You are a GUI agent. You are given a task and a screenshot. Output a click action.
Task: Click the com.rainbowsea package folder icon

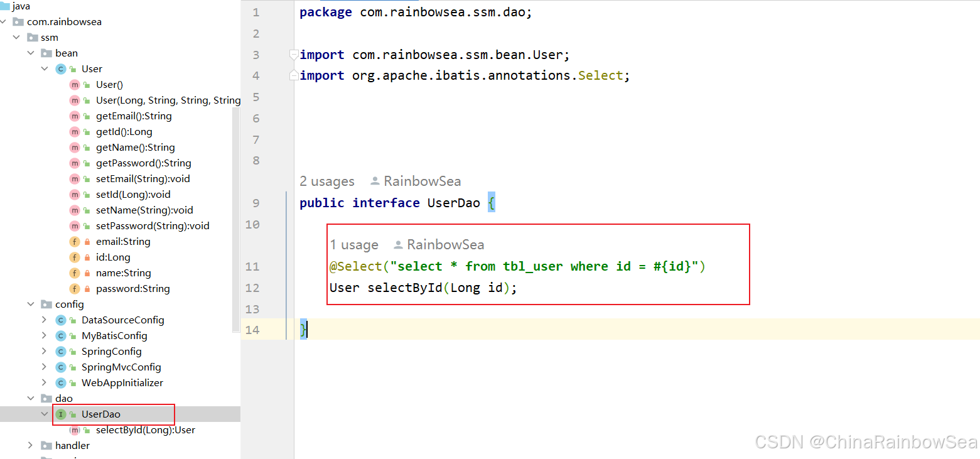(18, 22)
